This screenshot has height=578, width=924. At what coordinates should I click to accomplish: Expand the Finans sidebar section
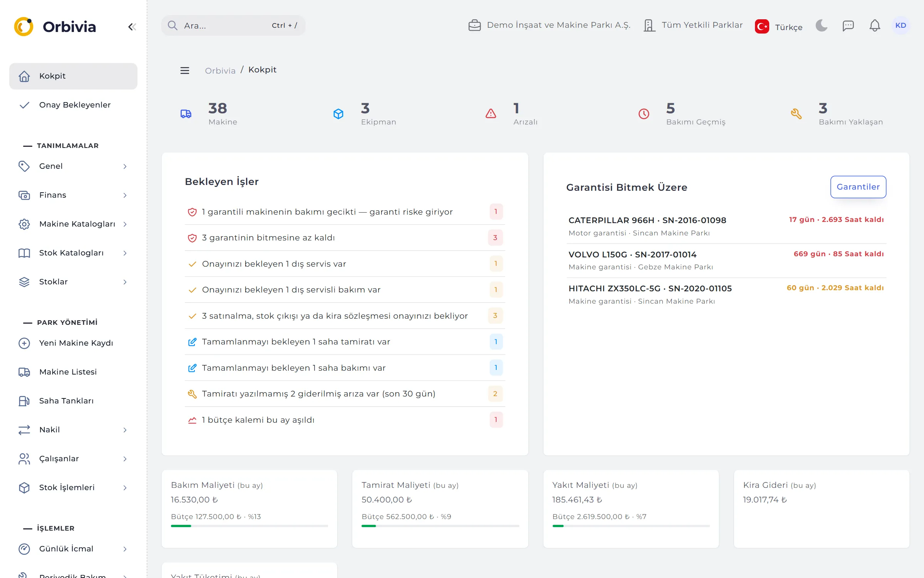click(73, 195)
